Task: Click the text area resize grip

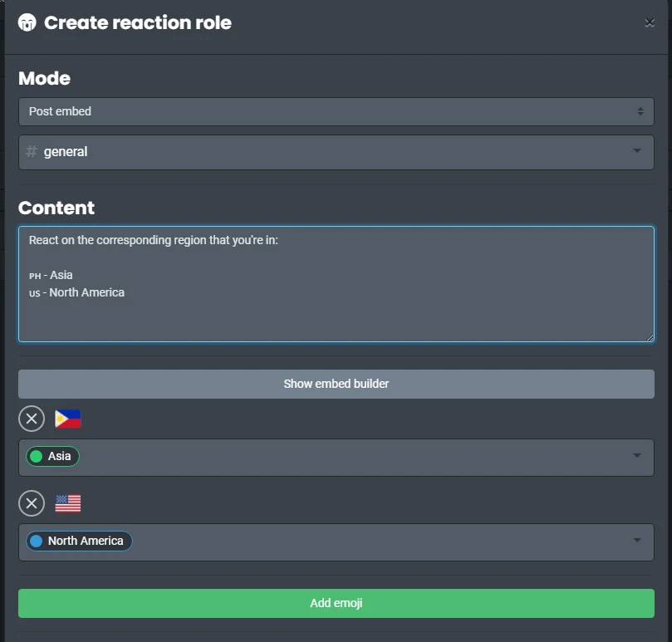Action: 650,336
